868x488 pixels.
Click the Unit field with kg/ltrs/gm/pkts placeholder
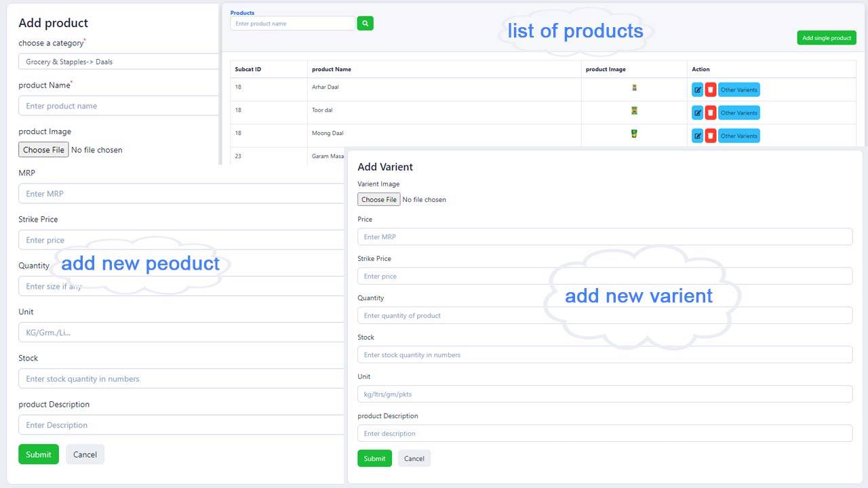coord(604,394)
